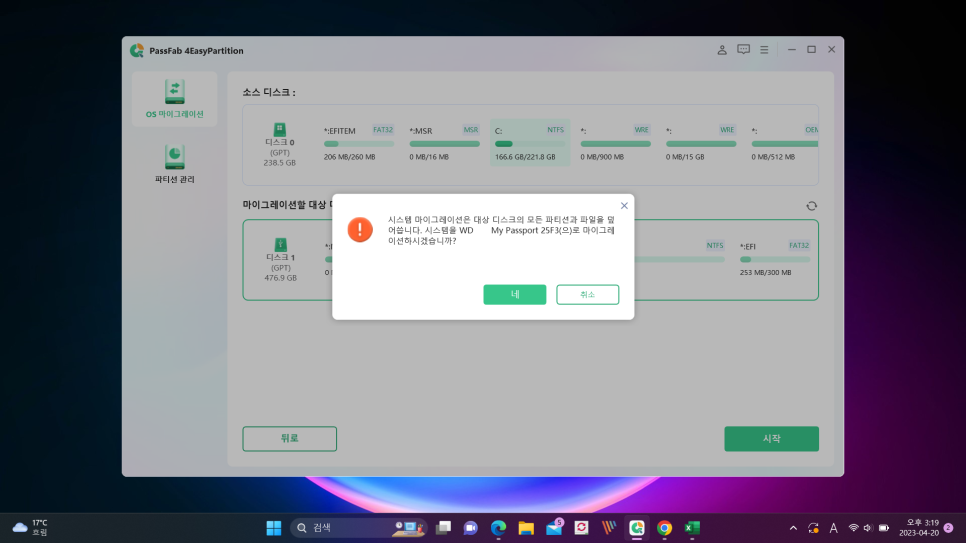Click the *:EFITEM usage bar
966x543 pixels.
point(359,144)
